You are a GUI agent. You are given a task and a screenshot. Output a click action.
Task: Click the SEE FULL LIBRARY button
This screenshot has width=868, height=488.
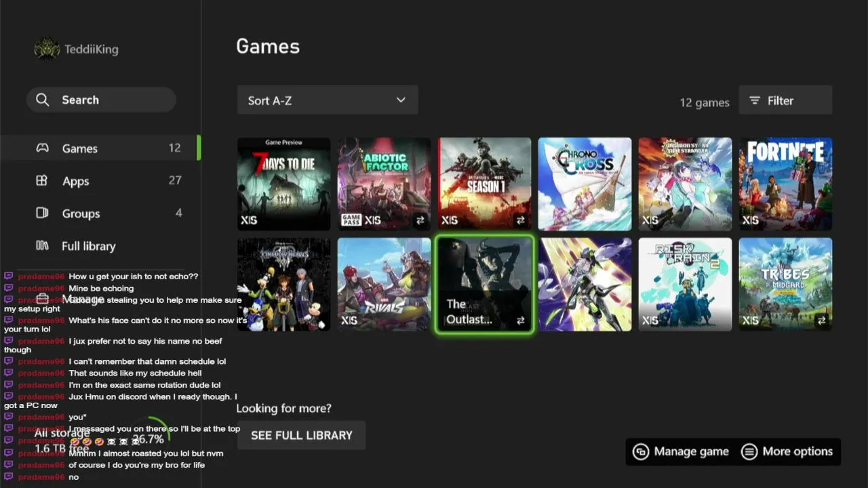point(301,435)
